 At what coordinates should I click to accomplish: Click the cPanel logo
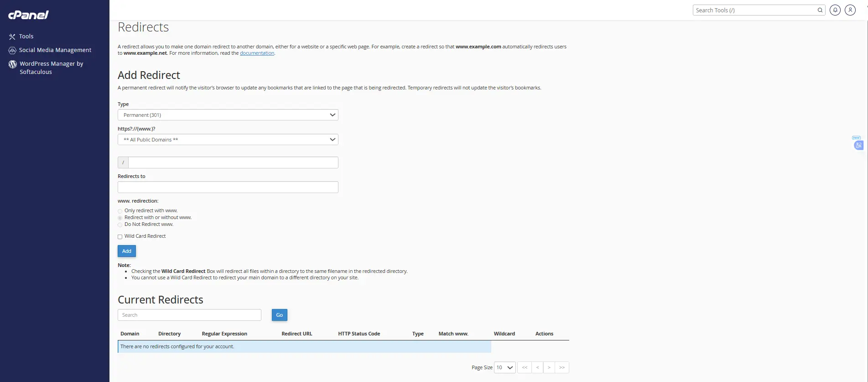tap(28, 15)
